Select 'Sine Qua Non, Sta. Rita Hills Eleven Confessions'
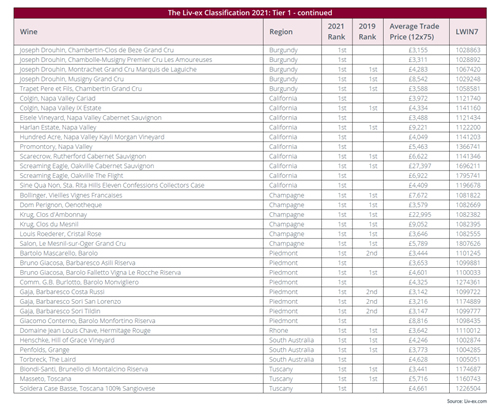The height and width of the screenshot is (417, 500). click(112, 185)
